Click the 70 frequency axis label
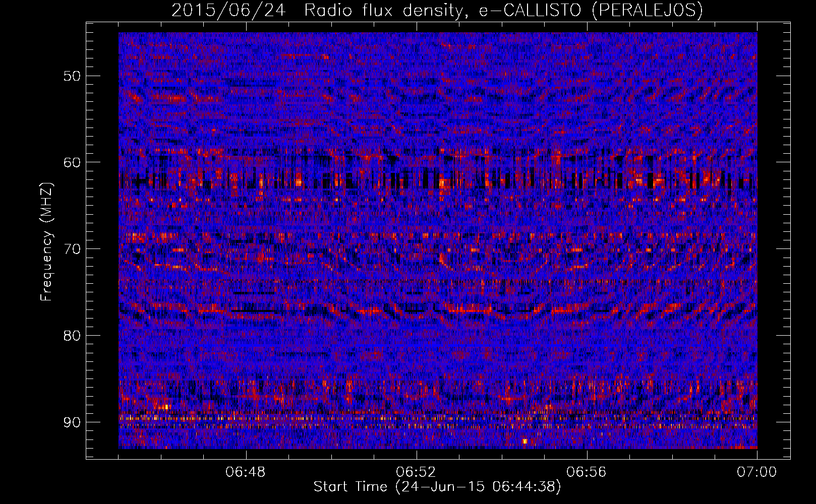The width and height of the screenshot is (816, 504). 72,249
